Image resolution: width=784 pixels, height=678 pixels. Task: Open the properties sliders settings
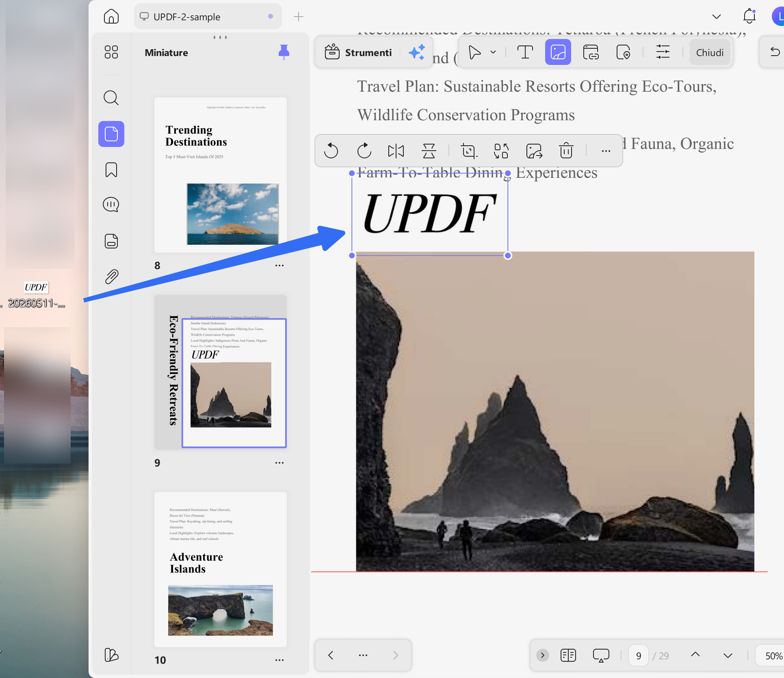663,52
